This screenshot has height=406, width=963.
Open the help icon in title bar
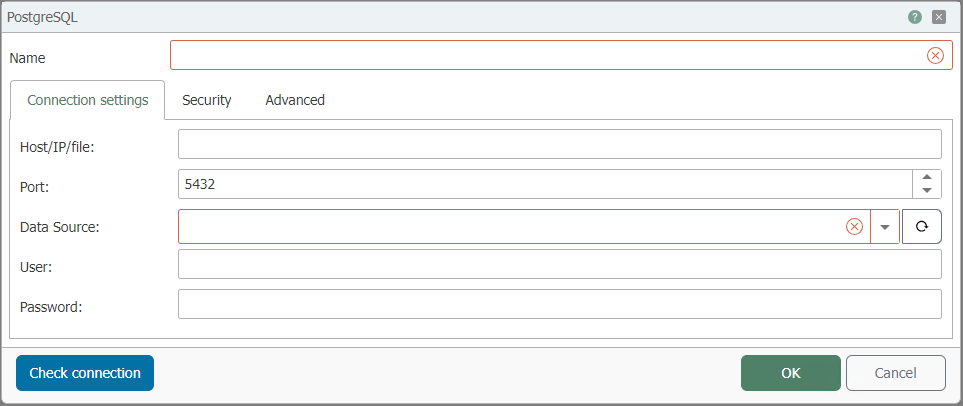[915, 17]
